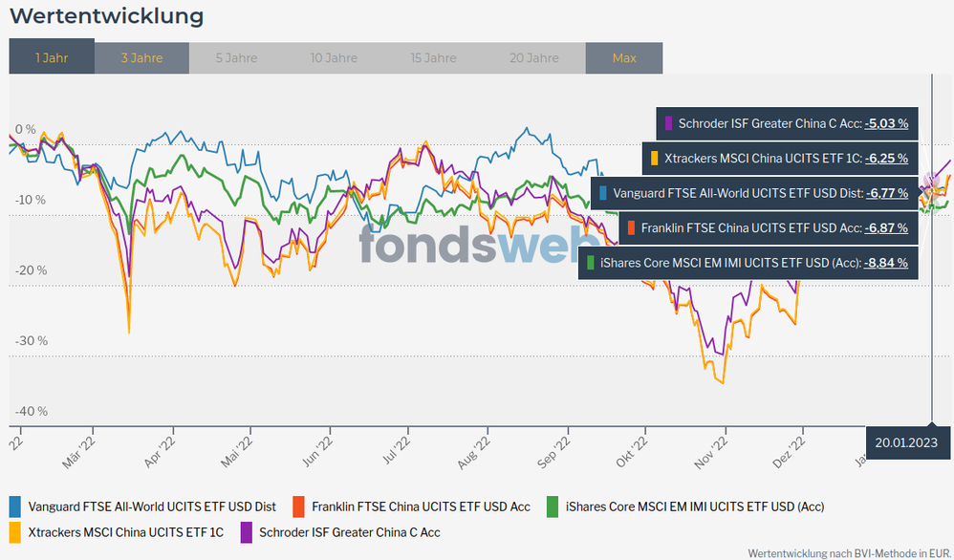Click the yellow Xtrackers legend color square
This screenshot has height=560, width=954.
tap(15, 531)
